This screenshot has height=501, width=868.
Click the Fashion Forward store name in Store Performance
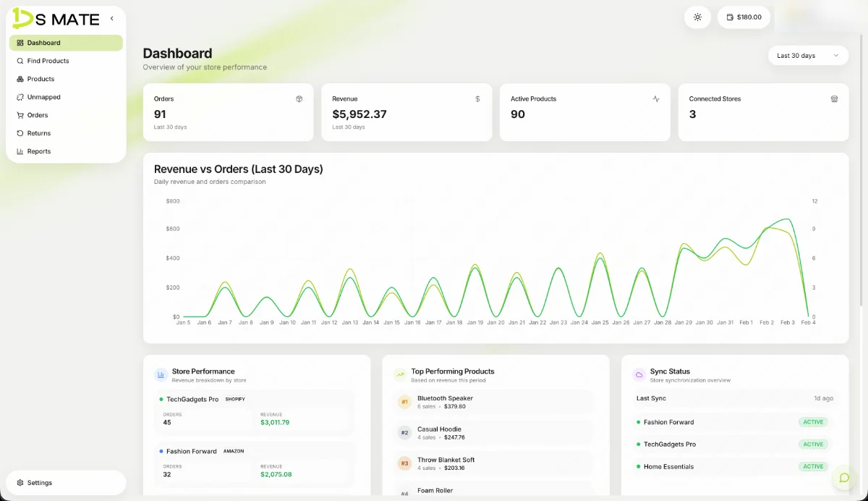[192, 452]
